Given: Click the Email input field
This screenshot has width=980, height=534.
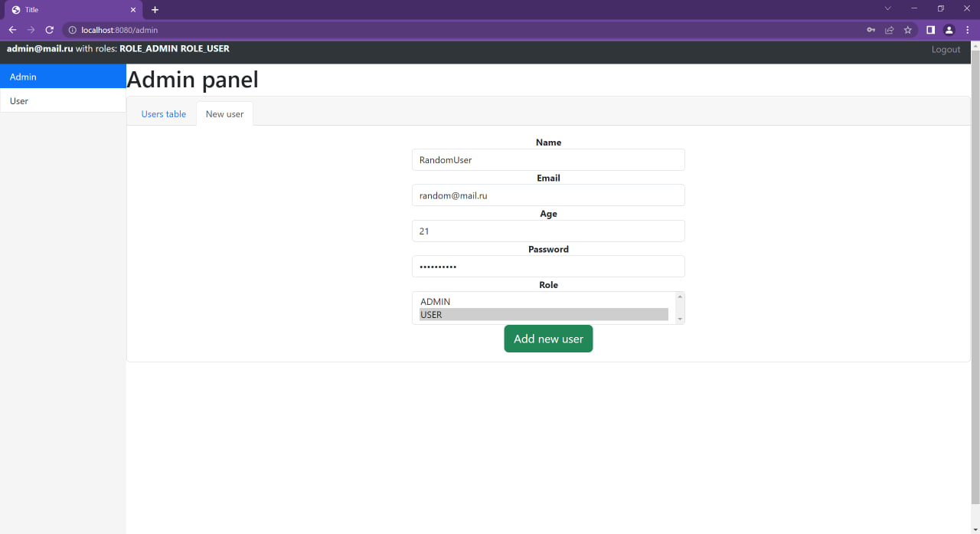Looking at the screenshot, I should pyautogui.click(x=548, y=195).
